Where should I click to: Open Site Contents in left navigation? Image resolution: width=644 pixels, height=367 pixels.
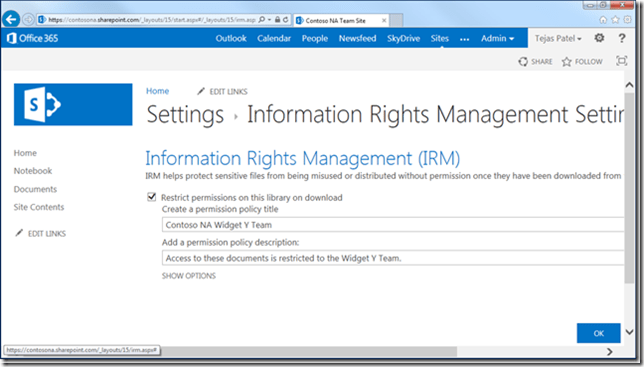tap(39, 207)
